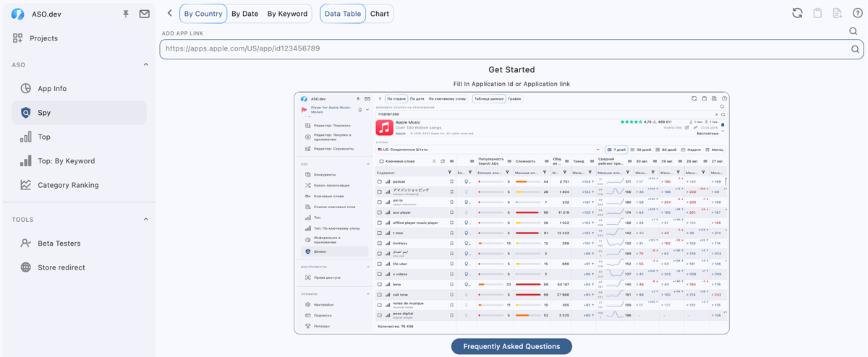Open Projects from the sidebar
868x357 pixels.
[43, 38]
